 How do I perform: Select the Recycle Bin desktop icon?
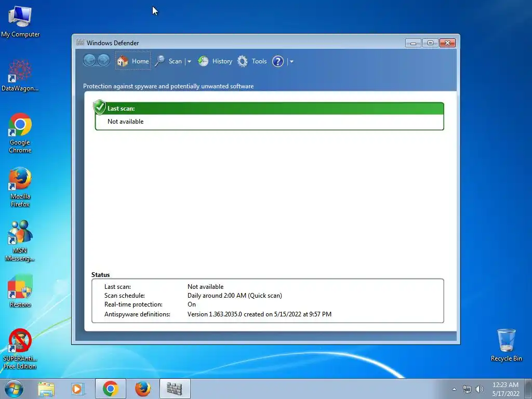506,345
